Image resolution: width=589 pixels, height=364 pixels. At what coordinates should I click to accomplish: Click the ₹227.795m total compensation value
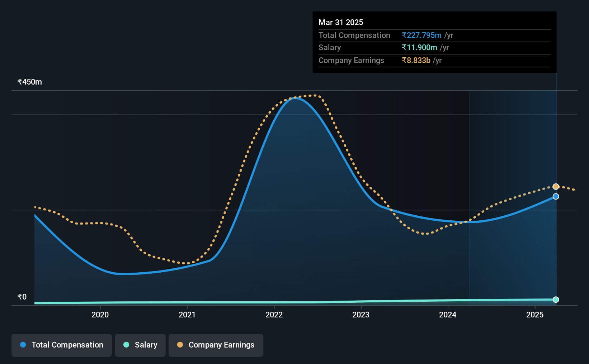pyautogui.click(x=422, y=35)
